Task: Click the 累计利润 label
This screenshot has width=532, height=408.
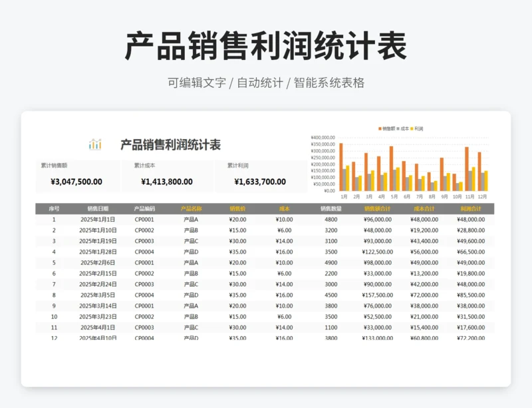Action: click(238, 166)
